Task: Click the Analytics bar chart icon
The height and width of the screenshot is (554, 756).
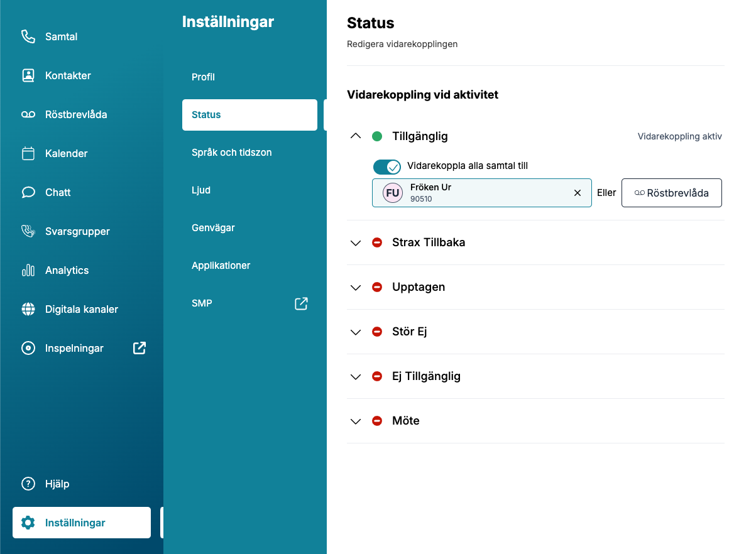Action: pos(28,270)
